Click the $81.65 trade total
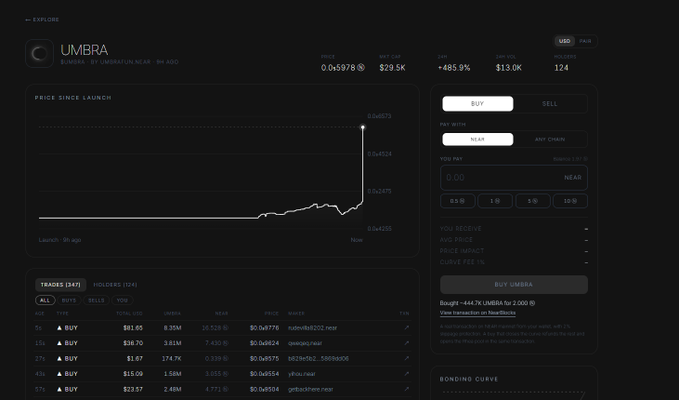The width and height of the screenshot is (679, 400). coord(133,328)
